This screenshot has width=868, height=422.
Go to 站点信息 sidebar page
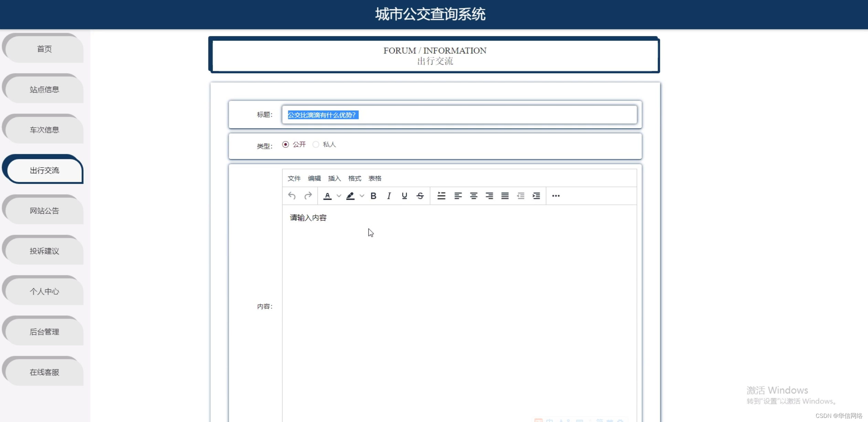[x=44, y=89]
